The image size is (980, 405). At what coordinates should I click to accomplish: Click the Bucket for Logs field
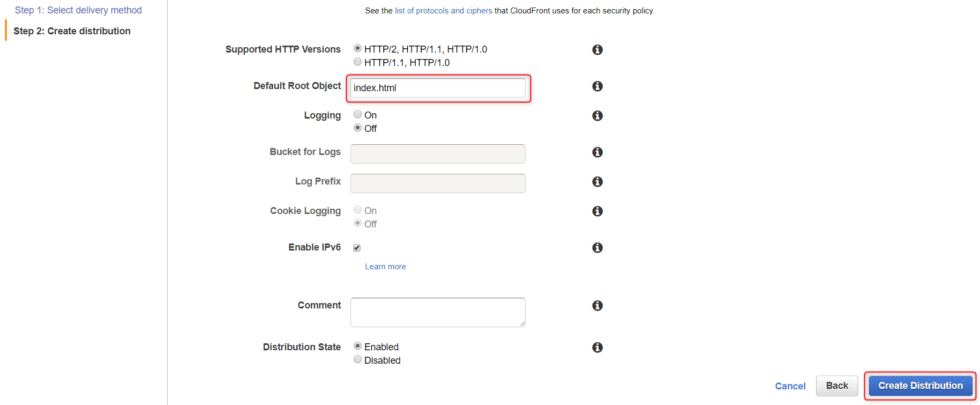pyautogui.click(x=438, y=154)
